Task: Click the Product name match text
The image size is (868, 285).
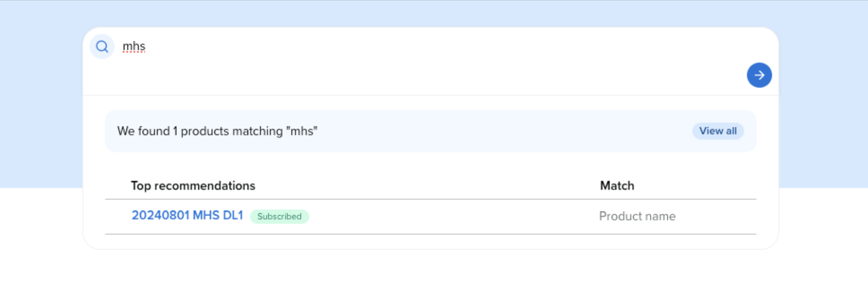Action: [x=637, y=216]
